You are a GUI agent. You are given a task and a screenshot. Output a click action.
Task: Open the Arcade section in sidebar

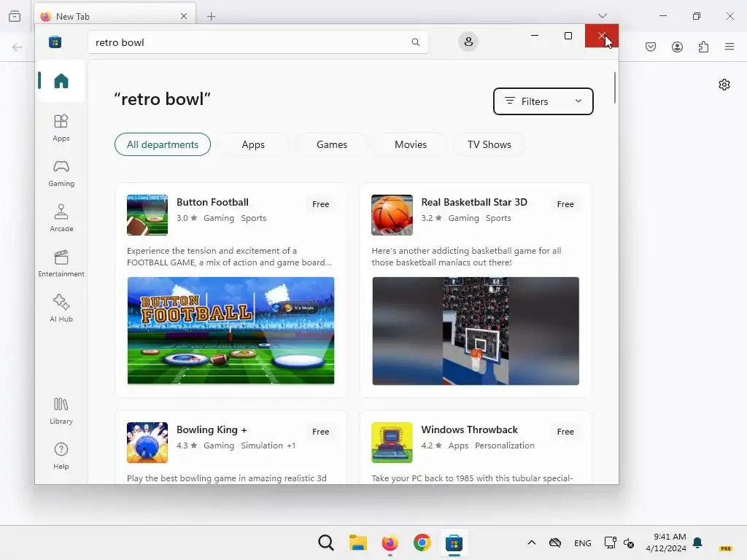click(x=61, y=218)
